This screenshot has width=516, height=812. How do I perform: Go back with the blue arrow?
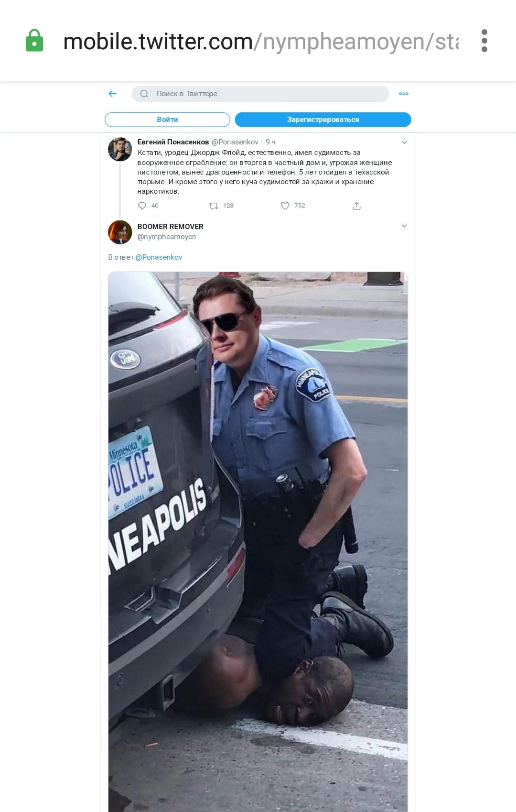click(x=113, y=94)
